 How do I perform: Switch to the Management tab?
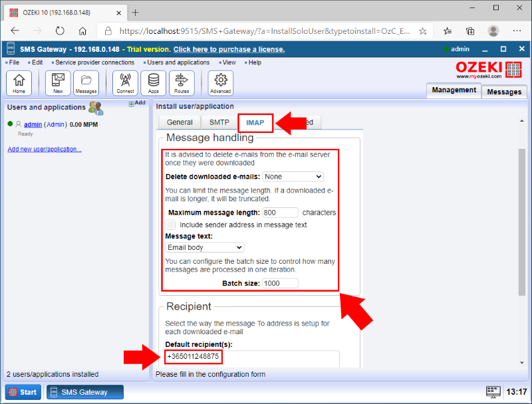click(x=454, y=90)
